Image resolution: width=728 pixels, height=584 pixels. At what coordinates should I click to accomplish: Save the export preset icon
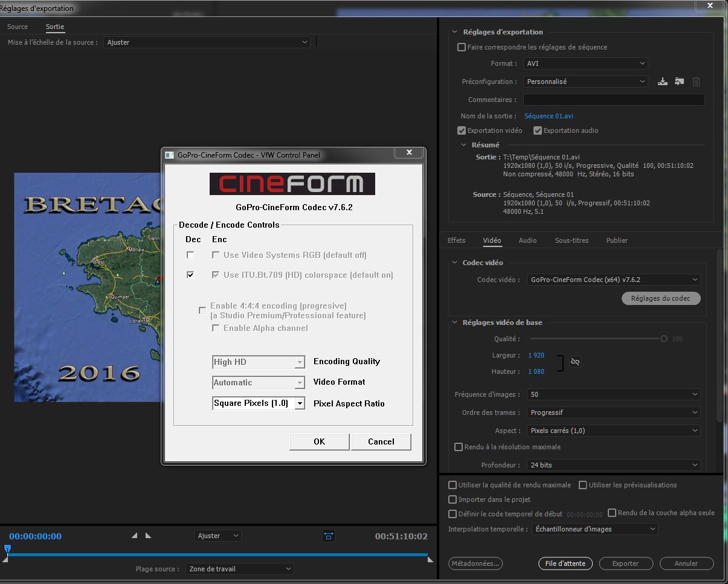[x=663, y=82]
